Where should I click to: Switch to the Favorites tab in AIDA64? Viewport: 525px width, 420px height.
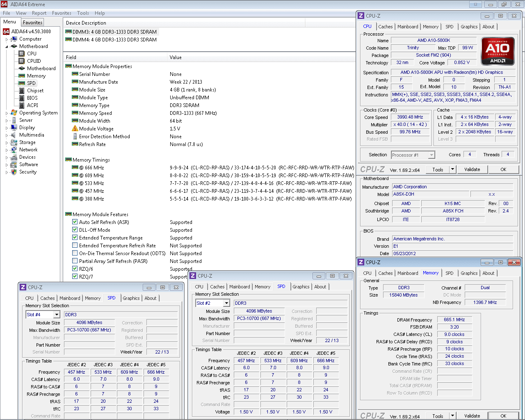pyautogui.click(x=32, y=23)
